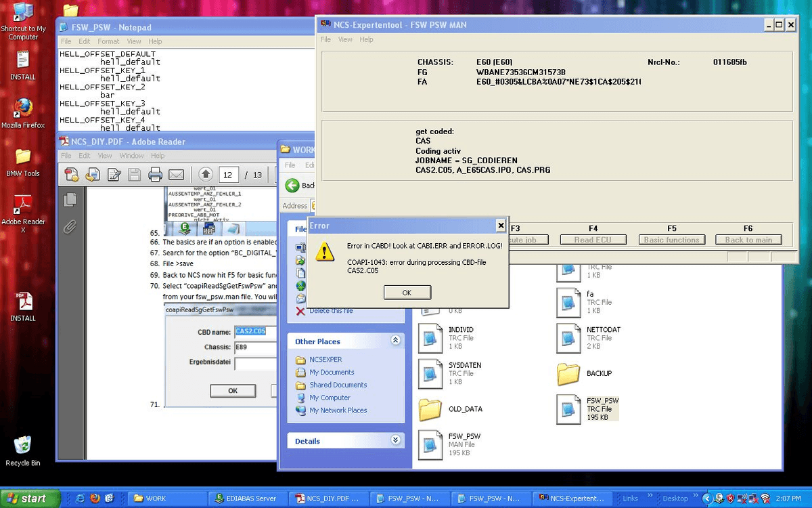The image size is (812, 508).
Task: Open the View menu in NCS-Expertentool
Action: click(x=345, y=39)
